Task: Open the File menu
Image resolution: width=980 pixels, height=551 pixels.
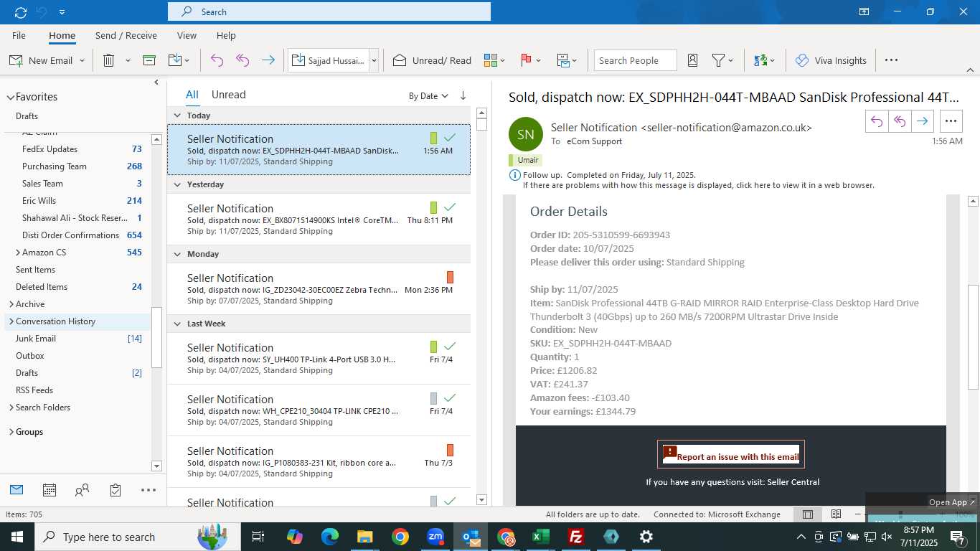Action: tap(19, 35)
